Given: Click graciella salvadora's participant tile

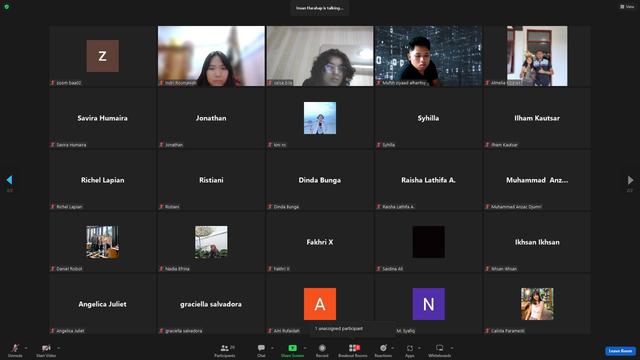Looking at the screenshot, I should click(211, 304).
